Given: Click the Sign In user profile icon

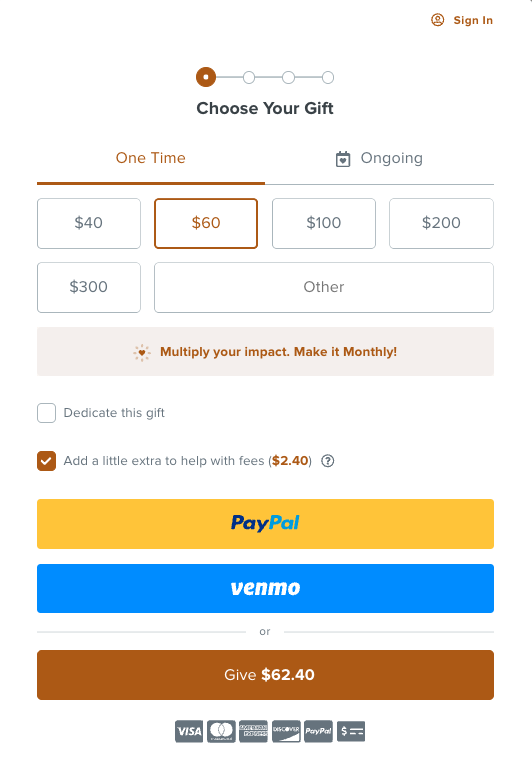Looking at the screenshot, I should [x=437, y=20].
